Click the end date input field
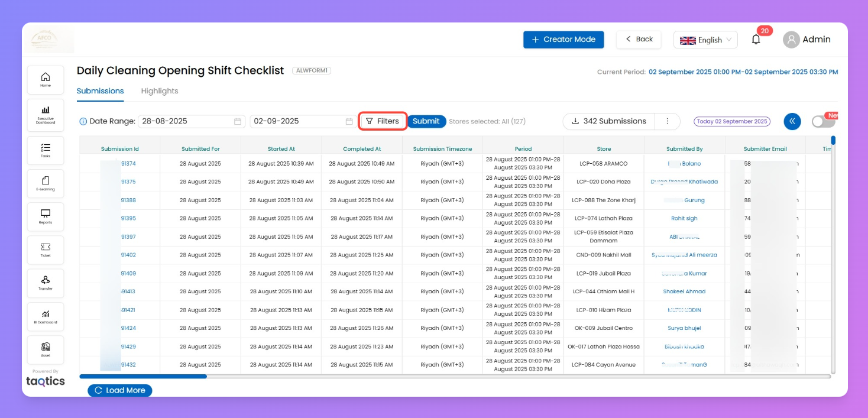 (x=303, y=121)
